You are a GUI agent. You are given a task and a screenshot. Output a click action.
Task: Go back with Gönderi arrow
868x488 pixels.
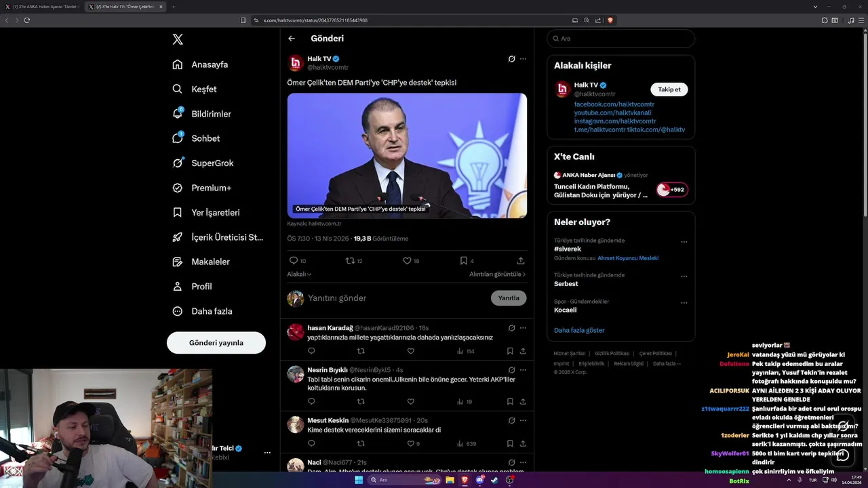[x=292, y=39]
